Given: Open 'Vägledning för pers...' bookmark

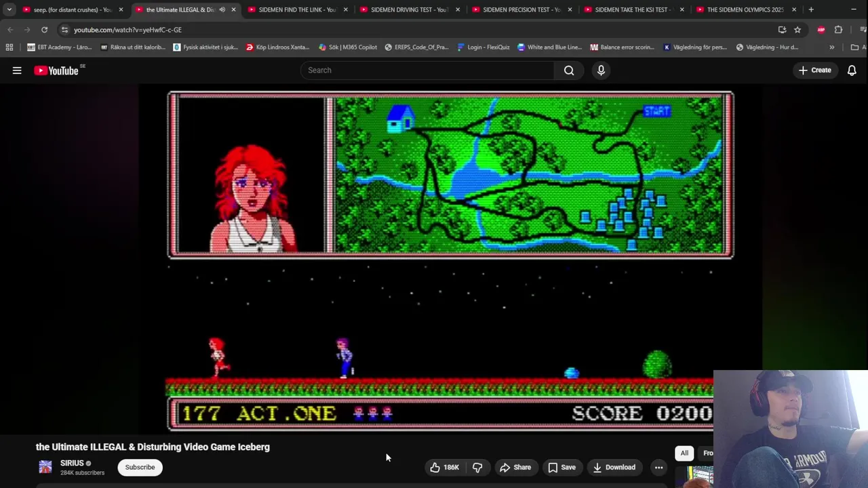Looking at the screenshot, I should [x=695, y=47].
